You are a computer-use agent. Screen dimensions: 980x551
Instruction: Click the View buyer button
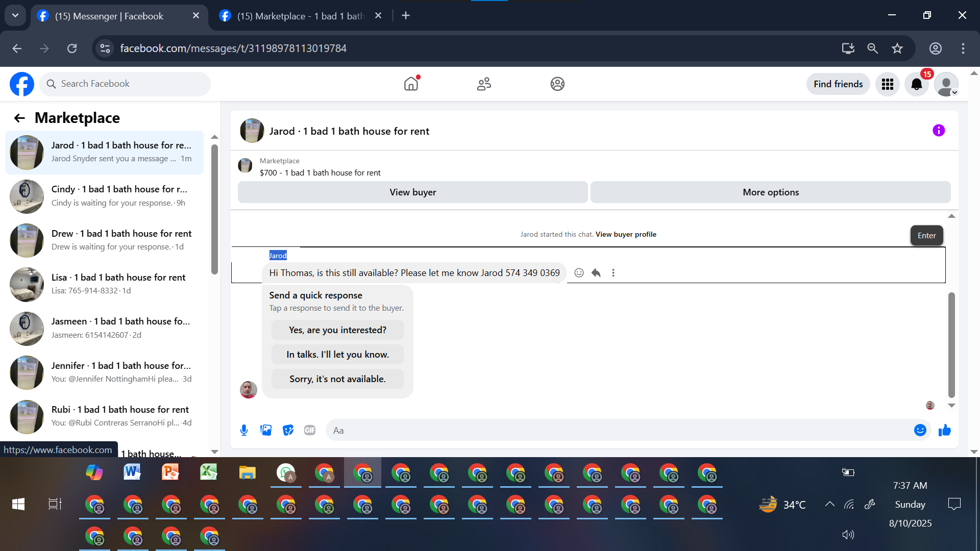412,192
